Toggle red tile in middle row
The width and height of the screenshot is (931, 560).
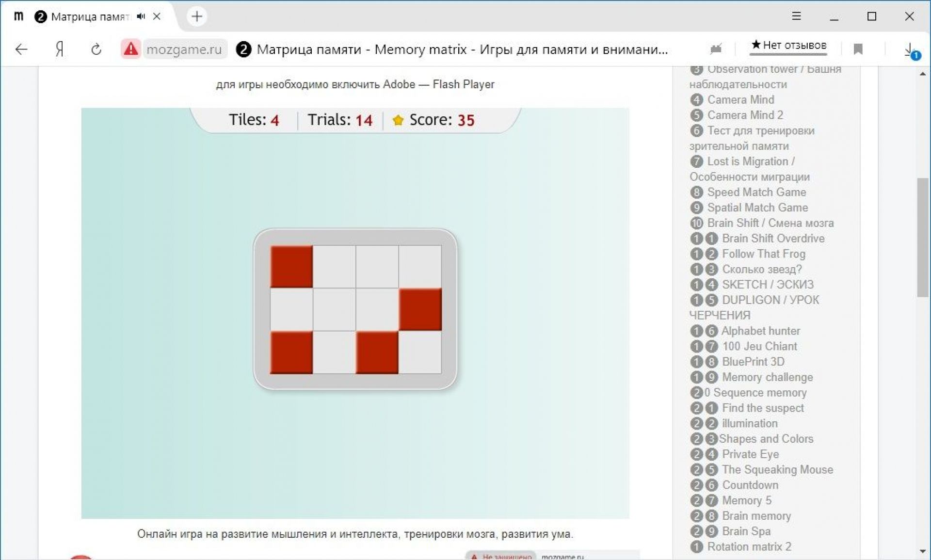pos(420,309)
